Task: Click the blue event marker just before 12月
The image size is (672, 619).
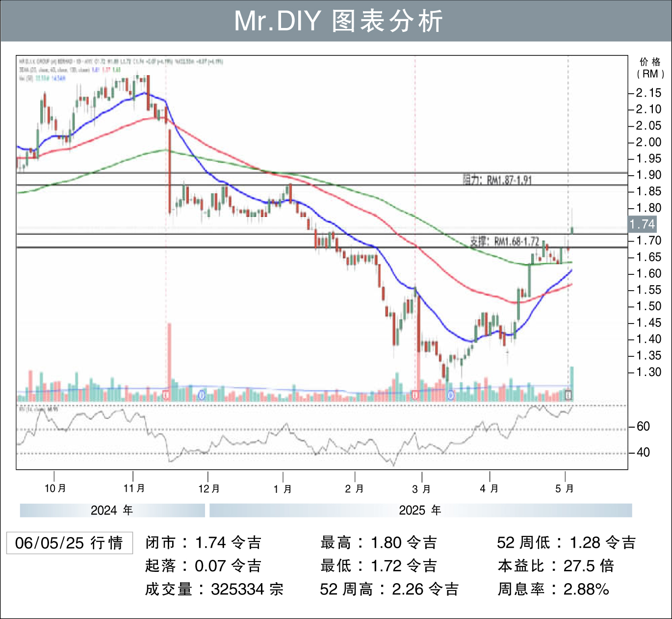Action: (x=201, y=395)
